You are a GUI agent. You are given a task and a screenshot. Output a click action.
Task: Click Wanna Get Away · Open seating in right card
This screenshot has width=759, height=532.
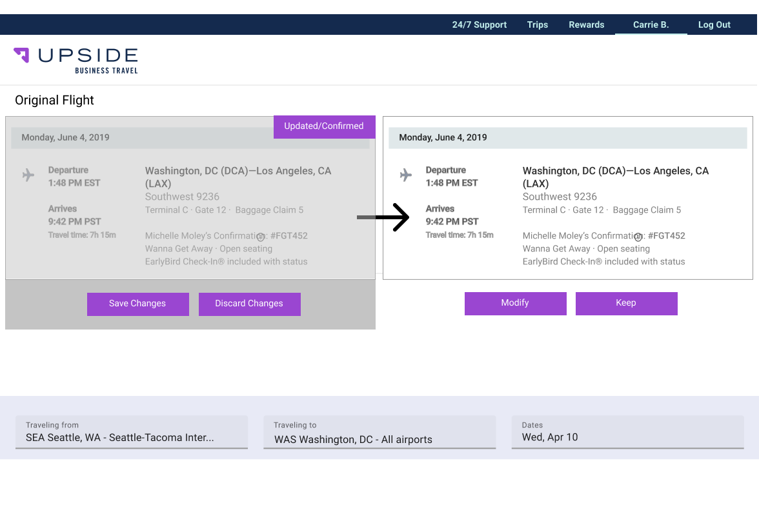click(586, 249)
